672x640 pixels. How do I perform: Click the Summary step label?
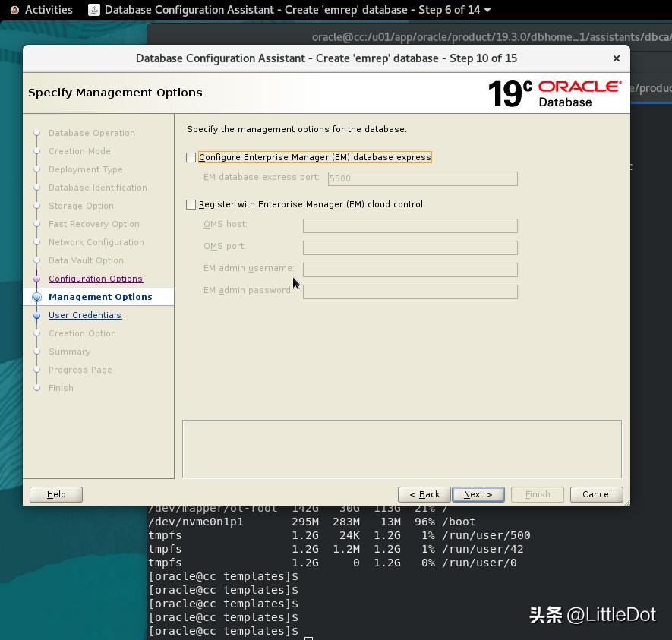coord(69,352)
